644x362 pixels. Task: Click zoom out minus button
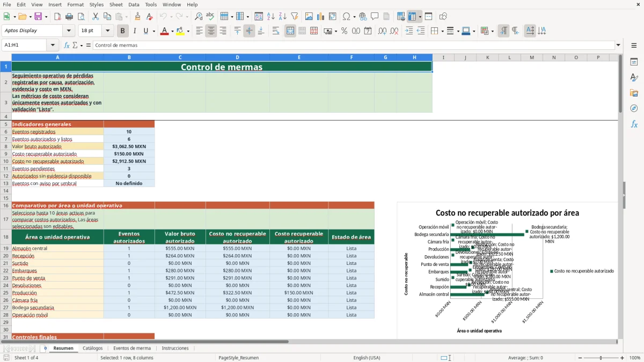pyautogui.click(x=580, y=358)
